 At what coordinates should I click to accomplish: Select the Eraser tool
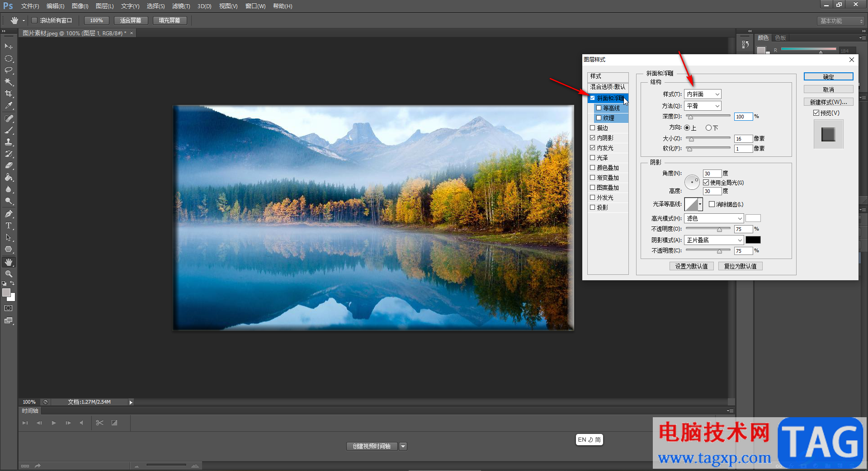(9, 165)
